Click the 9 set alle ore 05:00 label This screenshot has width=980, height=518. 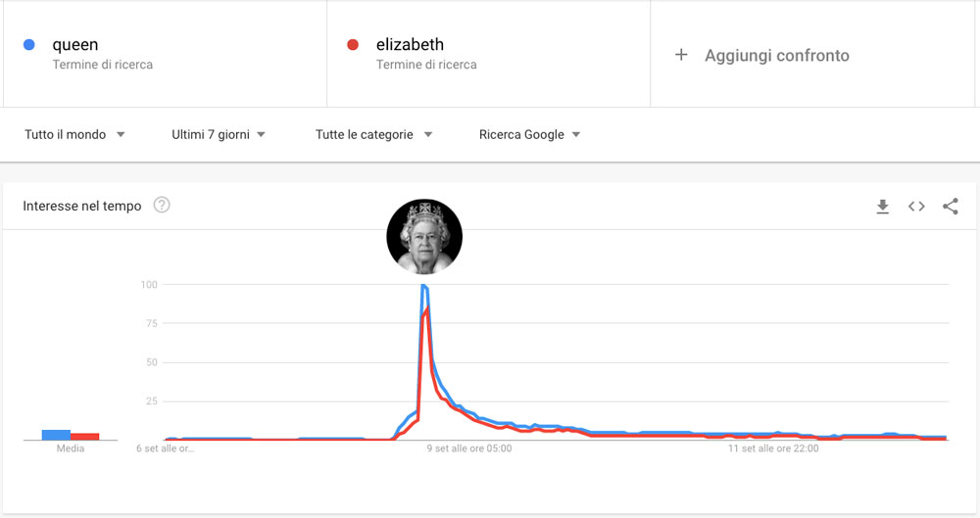pyautogui.click(x=468, y=449)
